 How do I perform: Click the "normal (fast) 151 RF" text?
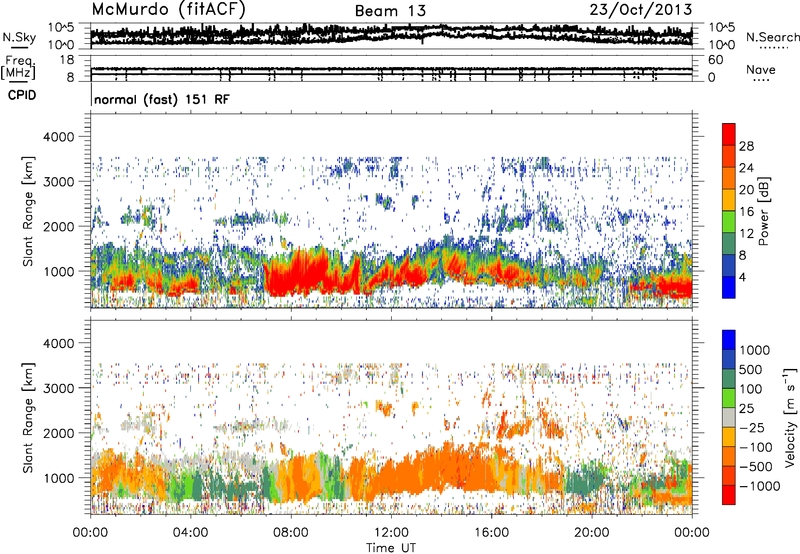point(162,99)
